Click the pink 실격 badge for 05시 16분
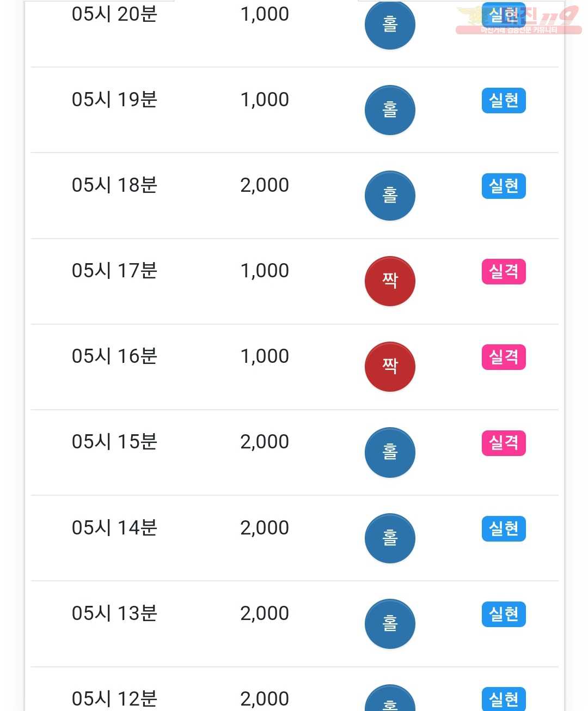This screenshot has height=711, width=588. [x=504, y=357]
